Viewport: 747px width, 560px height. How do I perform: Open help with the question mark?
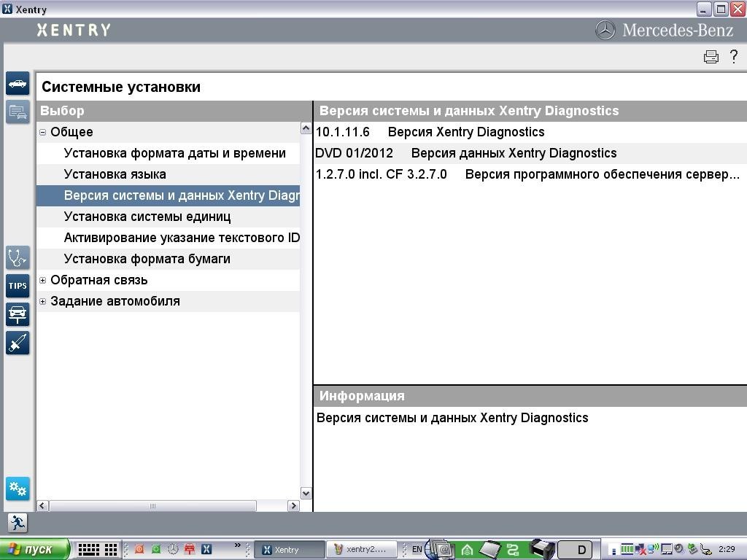[x=734, y=56]
